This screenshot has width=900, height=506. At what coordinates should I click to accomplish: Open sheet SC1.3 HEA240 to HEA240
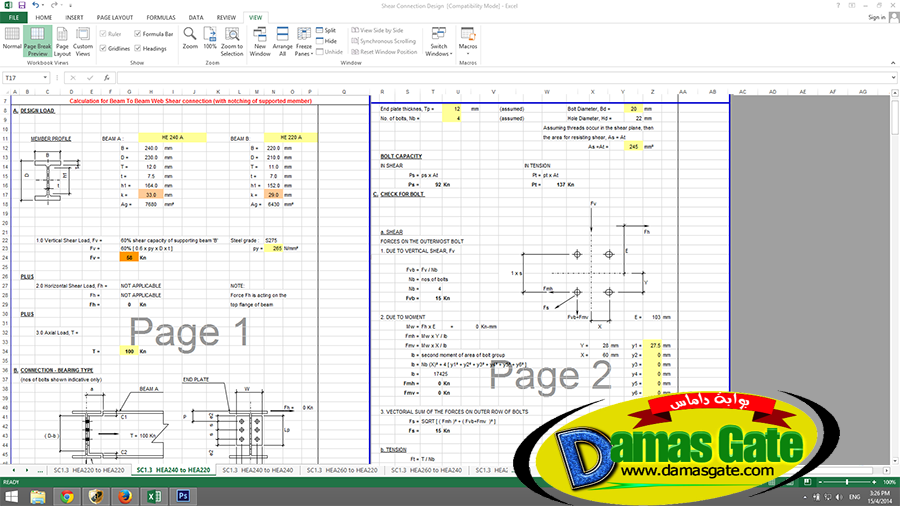pyautogui.click(x=258, y=470)
